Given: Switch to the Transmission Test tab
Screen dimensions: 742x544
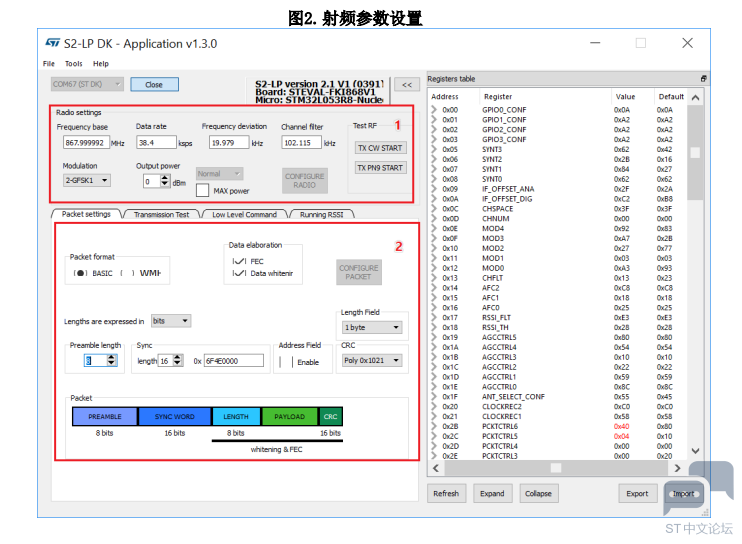Looking at the screenshot, I should pyautogui.click(x=161, y=214).
